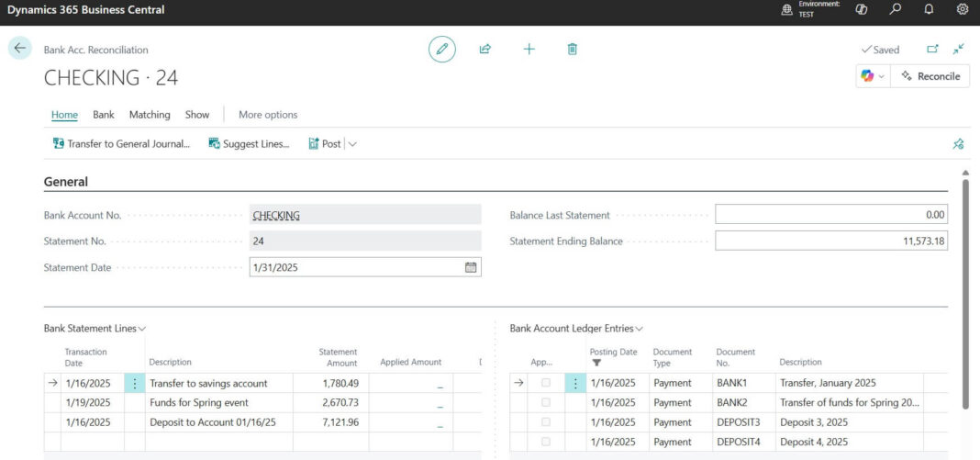Click the Applied Amount column header
Screen dimensions: 980x460
410,362
